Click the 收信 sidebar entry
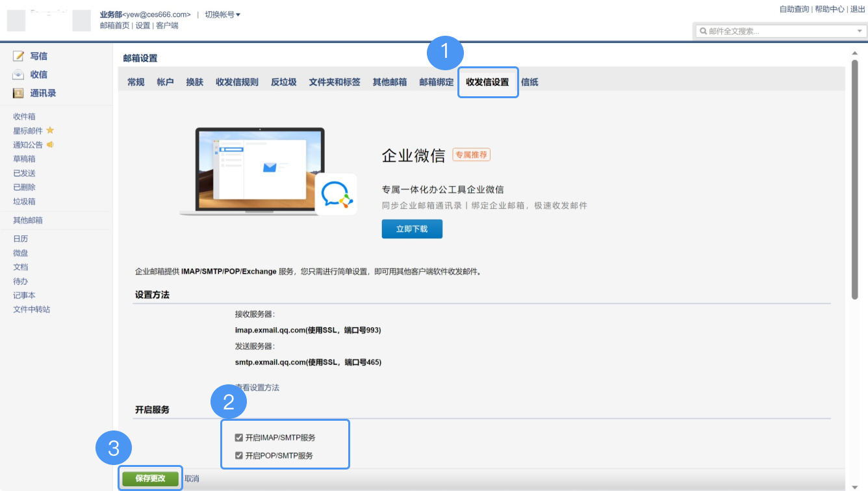The height and width of the screenshot is (491, 868). tap(38, 75)
